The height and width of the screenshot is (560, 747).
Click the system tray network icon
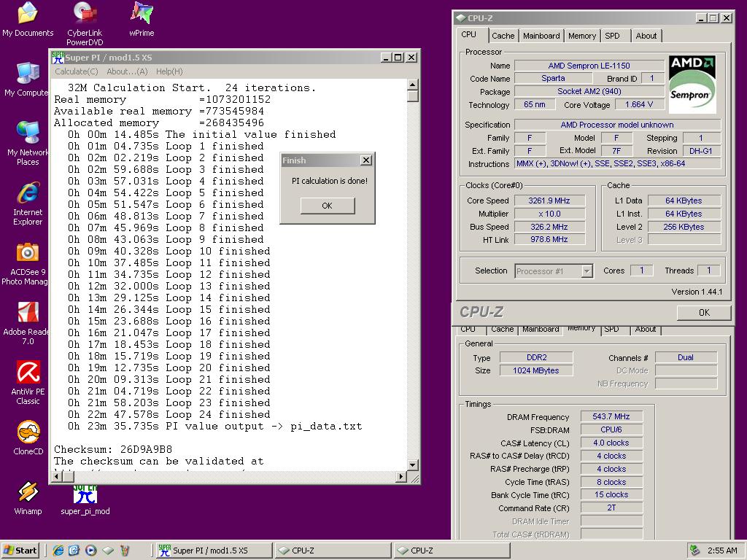695,550
